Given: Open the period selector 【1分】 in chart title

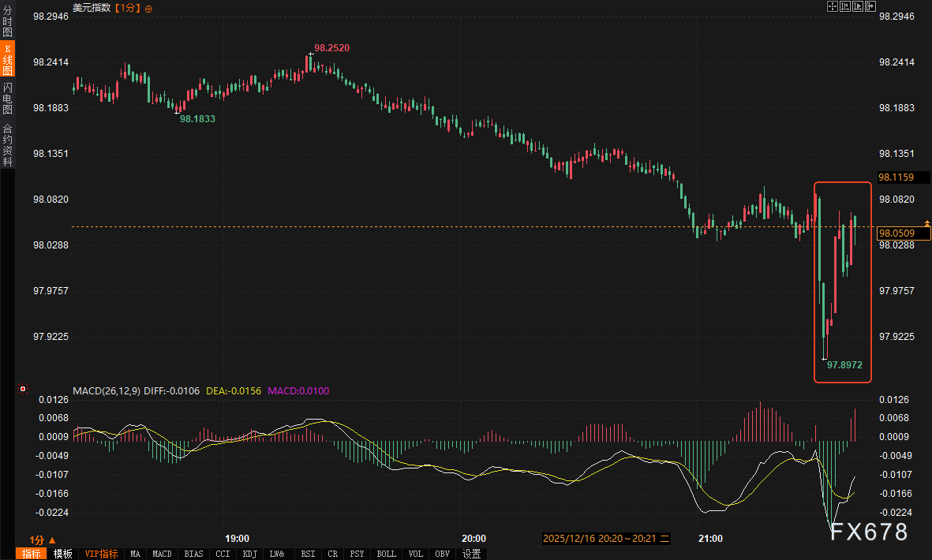Looking at the screenshot, I should tap(127, 8).
